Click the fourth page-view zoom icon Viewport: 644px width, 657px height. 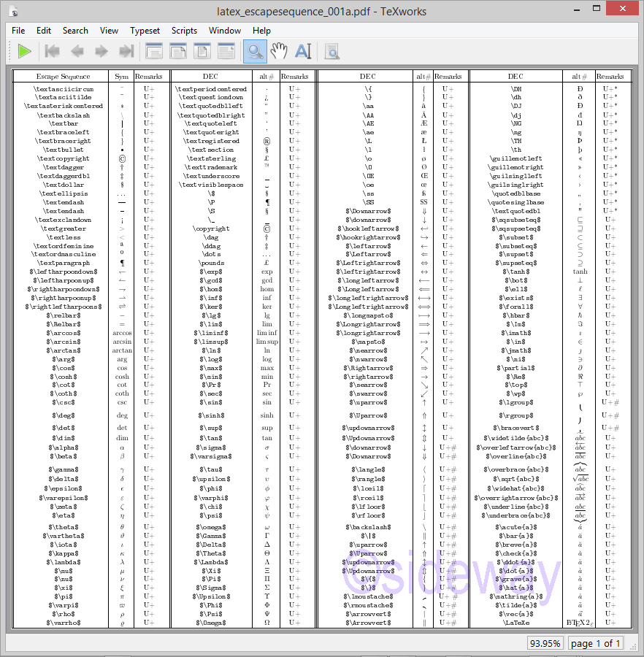[226, 52]
